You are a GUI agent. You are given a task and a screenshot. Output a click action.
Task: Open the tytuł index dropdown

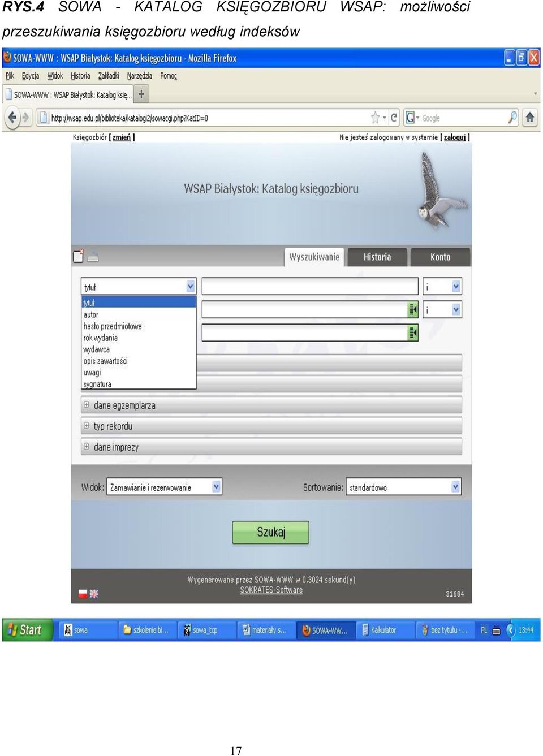tap(139, 287)
